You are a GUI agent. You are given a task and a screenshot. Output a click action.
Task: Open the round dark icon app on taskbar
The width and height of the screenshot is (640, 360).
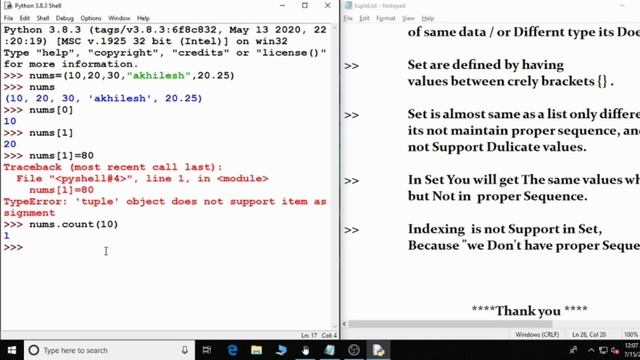pos(354,350)
